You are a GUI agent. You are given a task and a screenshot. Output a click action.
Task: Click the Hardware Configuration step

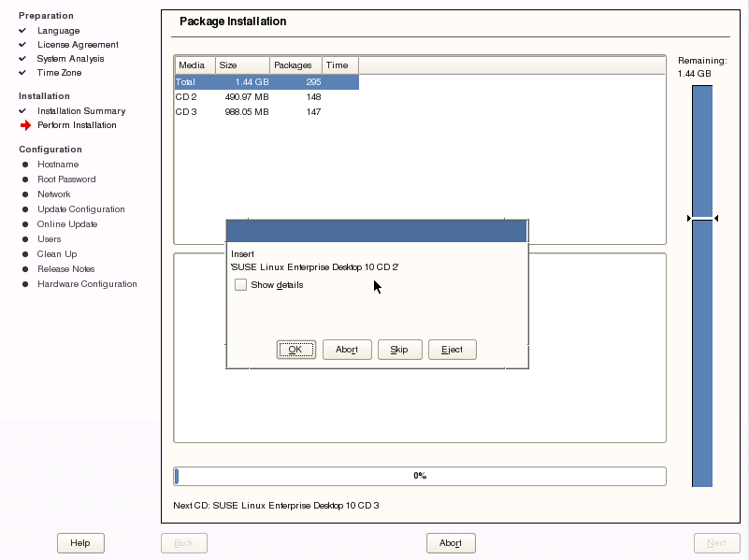coord(87,284)
